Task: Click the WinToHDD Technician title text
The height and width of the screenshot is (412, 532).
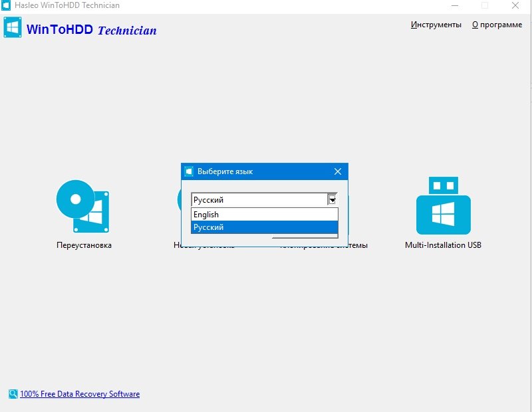Action: coord(91,29)
